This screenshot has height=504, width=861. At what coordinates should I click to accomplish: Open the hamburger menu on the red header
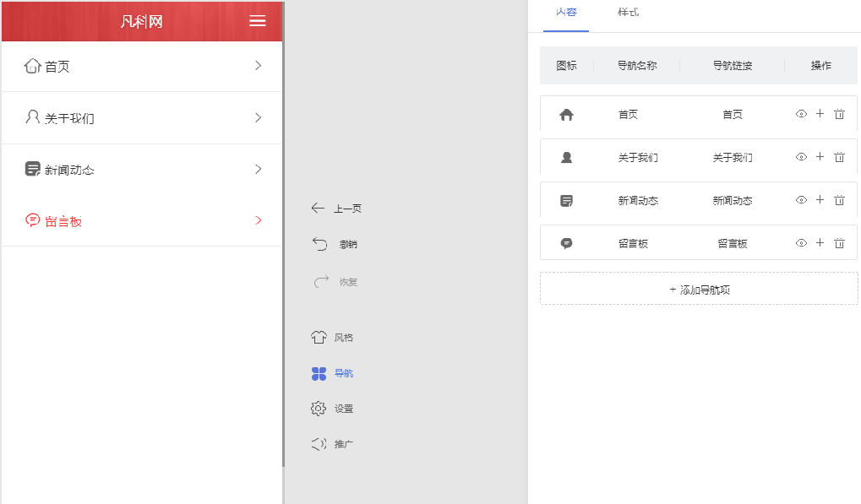point(256,20)
